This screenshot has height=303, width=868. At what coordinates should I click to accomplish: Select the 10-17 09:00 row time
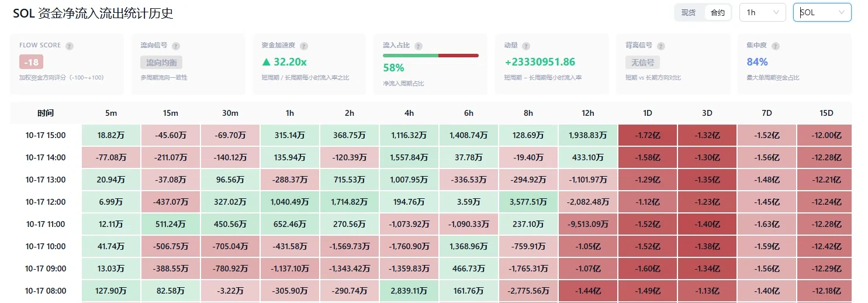(46, 268)
